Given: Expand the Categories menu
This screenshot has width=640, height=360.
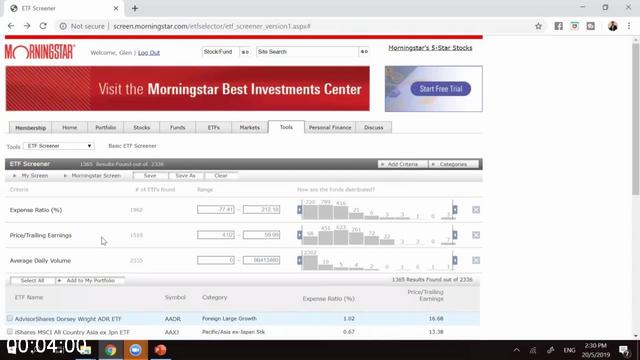Looking at the screenshot, I should click(x=453, y=164).
